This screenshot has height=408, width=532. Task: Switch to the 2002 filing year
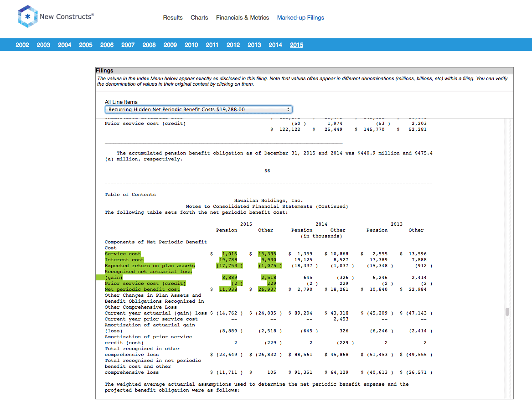(x=22, y=45)
